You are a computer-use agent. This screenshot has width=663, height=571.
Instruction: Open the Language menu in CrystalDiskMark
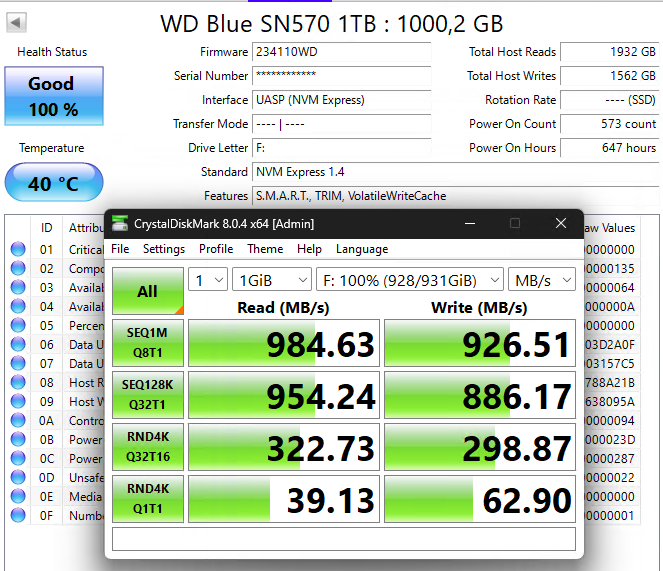coord(362,249)
